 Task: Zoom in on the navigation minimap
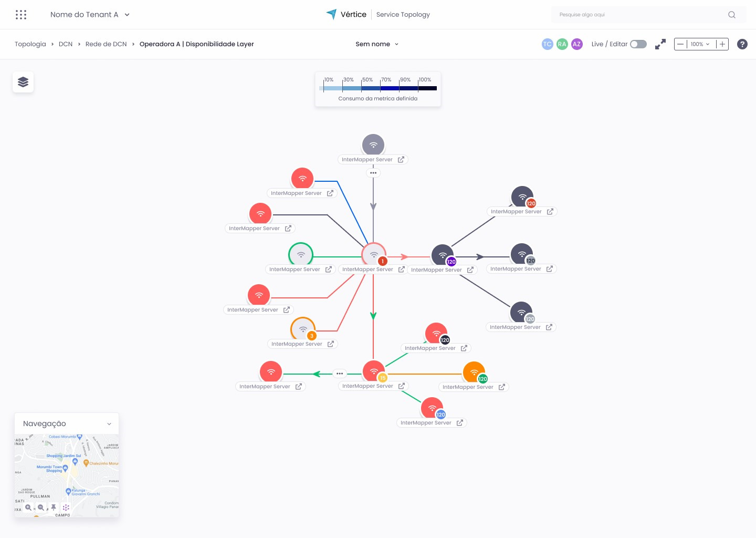[28, 508]
